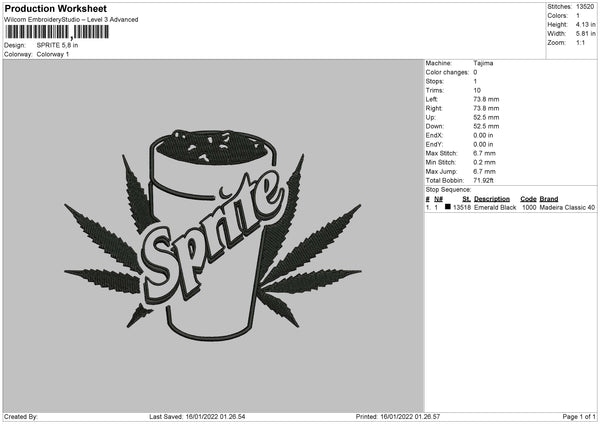Click the Right value 73.8 mm
Image resolution: width=600 pixels, height=424 pixels.
tap(486, 109)
